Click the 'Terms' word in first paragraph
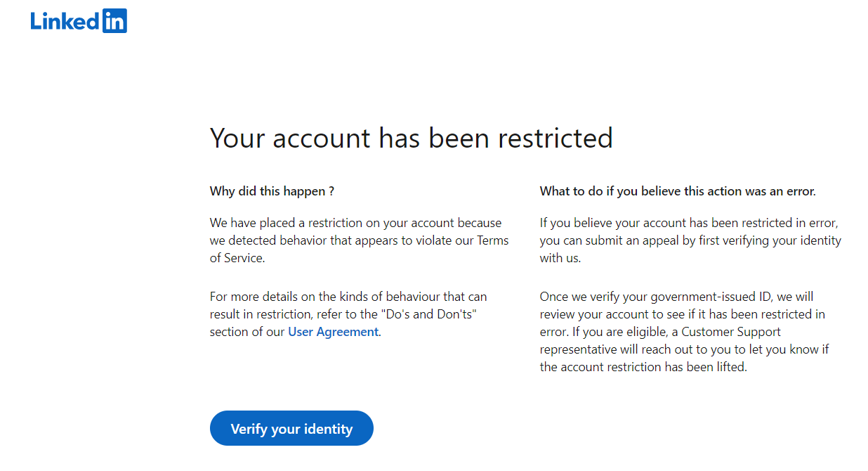Viewport: 868px width, 471px height. pyautogui.click(x=492, y=240)
